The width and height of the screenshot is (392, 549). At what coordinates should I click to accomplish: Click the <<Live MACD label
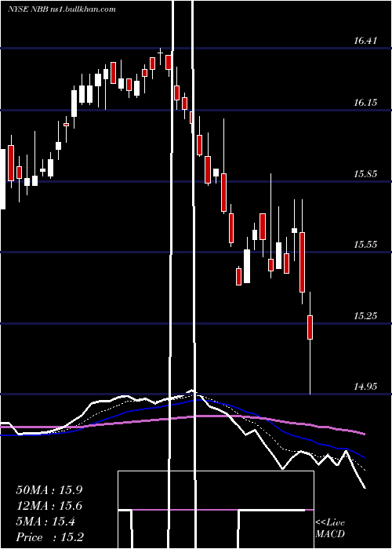click(x=330, y=529)
